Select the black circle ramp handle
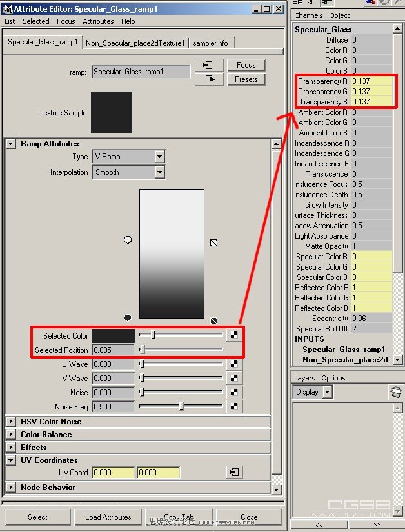The height and width of the screenshot is (532, 405). [x=128, y=318]
